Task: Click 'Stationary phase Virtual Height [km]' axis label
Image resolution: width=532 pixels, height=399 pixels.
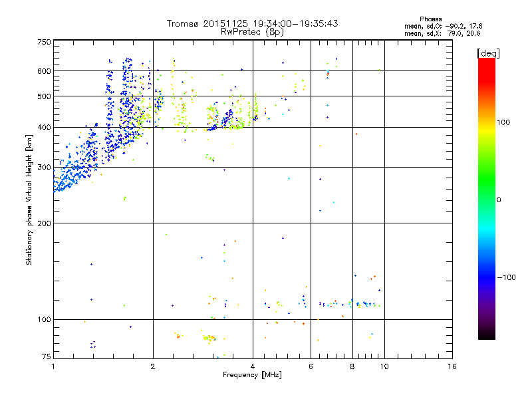Action: pyautogui.click(x=29, y=199)
